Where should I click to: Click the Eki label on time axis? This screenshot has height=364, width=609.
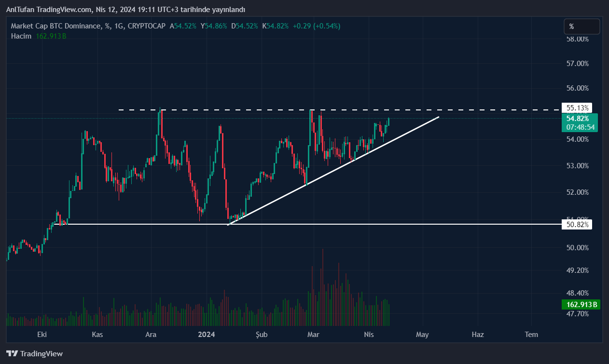(42, 335)
